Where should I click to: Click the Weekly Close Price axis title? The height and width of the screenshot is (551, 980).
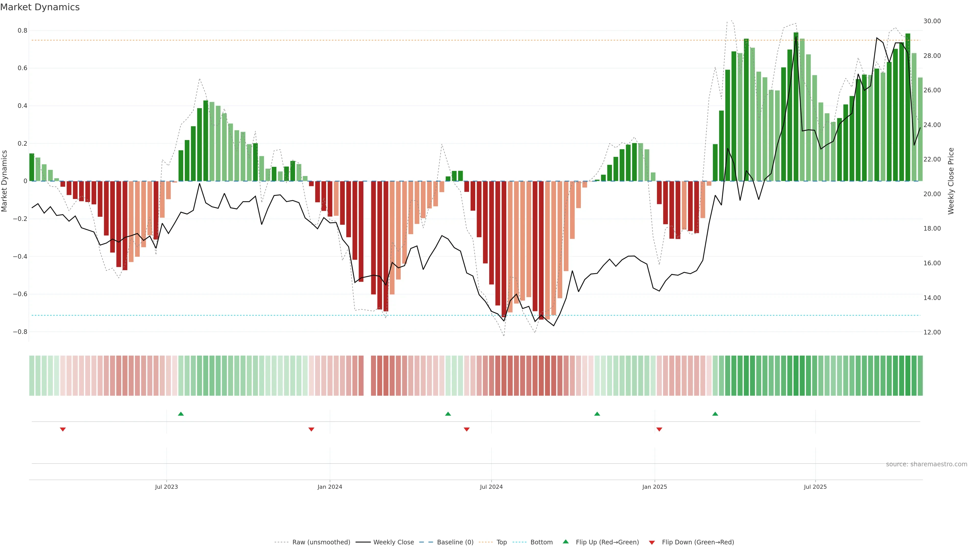tap(951, 181)
